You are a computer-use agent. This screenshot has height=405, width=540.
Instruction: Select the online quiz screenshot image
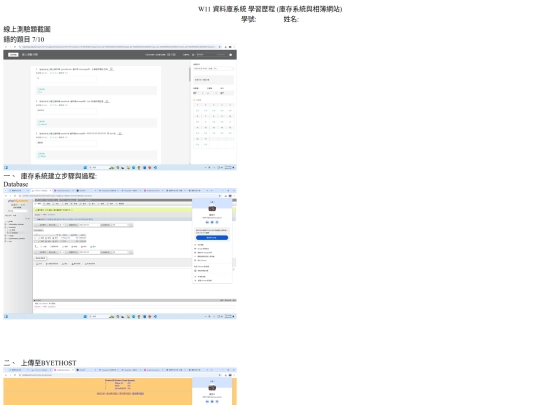click(x=120, y=107)
